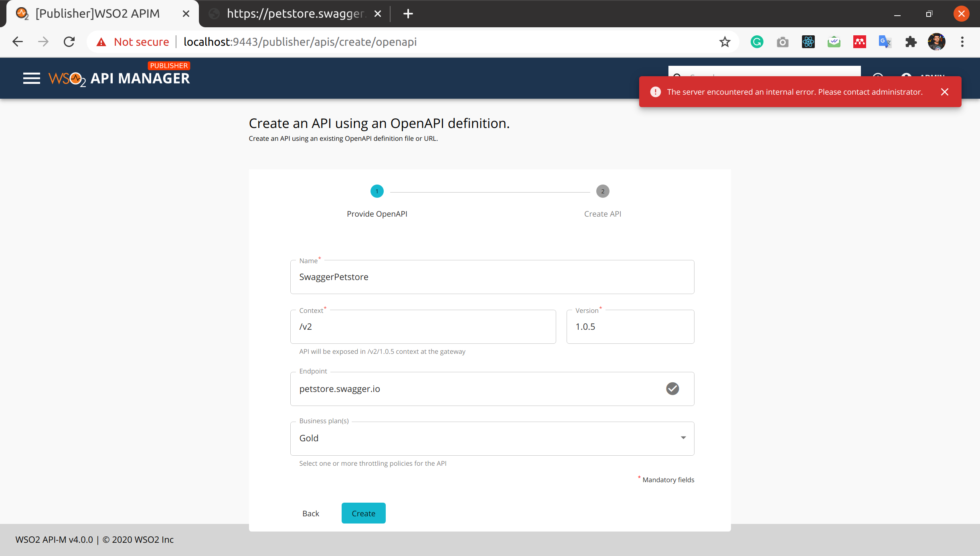
Task: Edit the Context field value /v2
Action: coord(423,327)
